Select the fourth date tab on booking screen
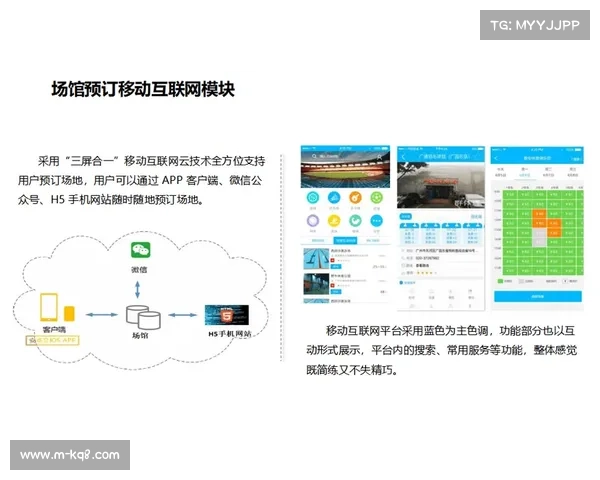The height and width of the screenshot is (480, 600). [573, 172]
